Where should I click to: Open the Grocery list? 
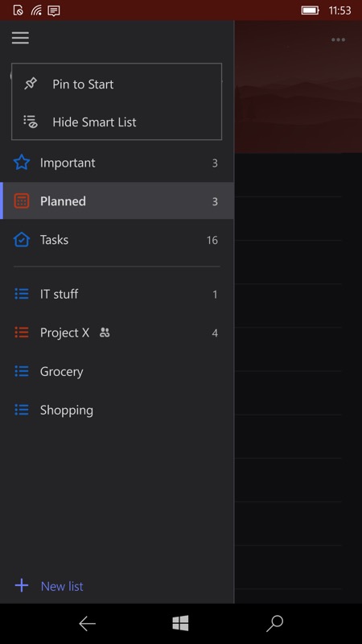(x=117, y=371)
